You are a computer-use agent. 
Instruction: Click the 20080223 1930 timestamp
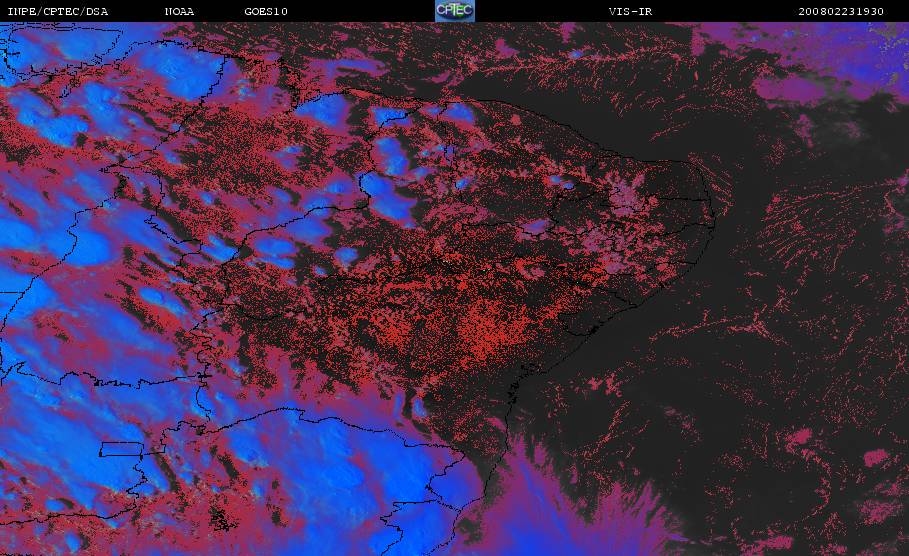pos(841,12)
